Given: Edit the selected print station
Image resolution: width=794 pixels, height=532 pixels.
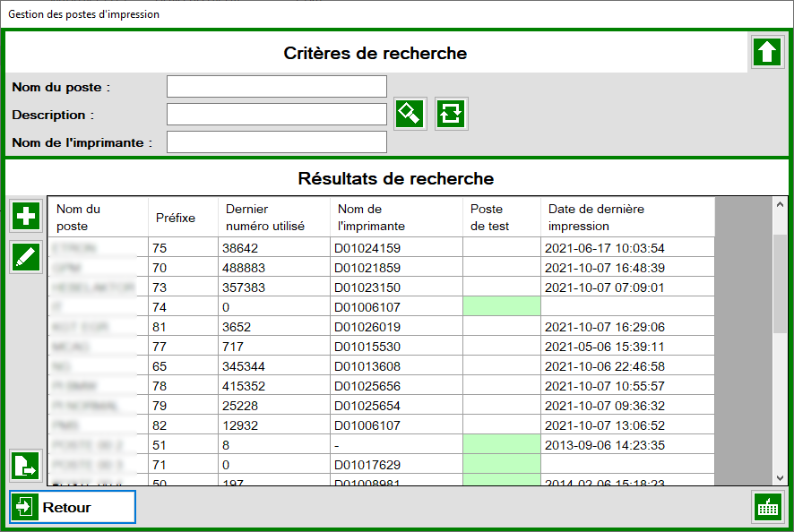Looking at the screenshot, I should pyautogui.click(x=25, y=257).
